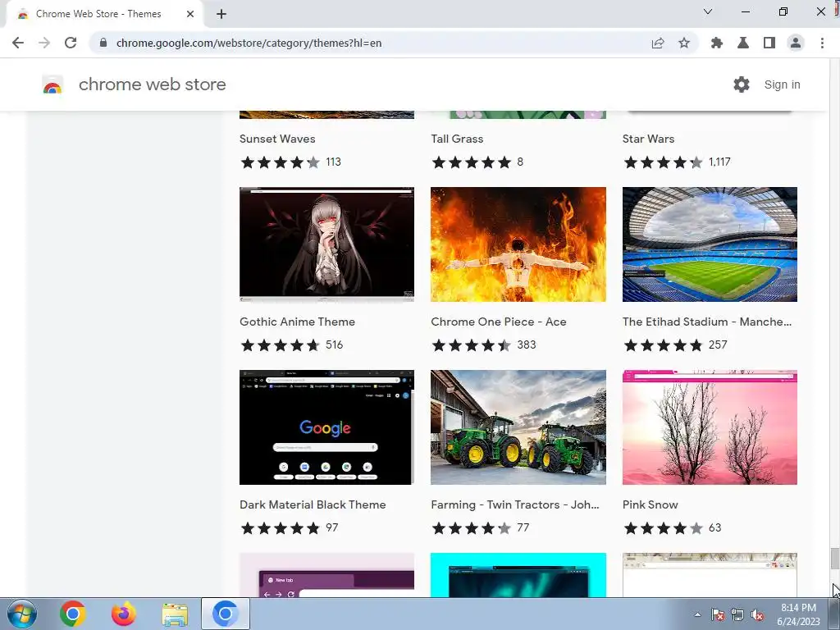Viewport: 840px width, 630px height.
Task: Open the purple theme thumbnail at bottom
Action: [326, 575]
